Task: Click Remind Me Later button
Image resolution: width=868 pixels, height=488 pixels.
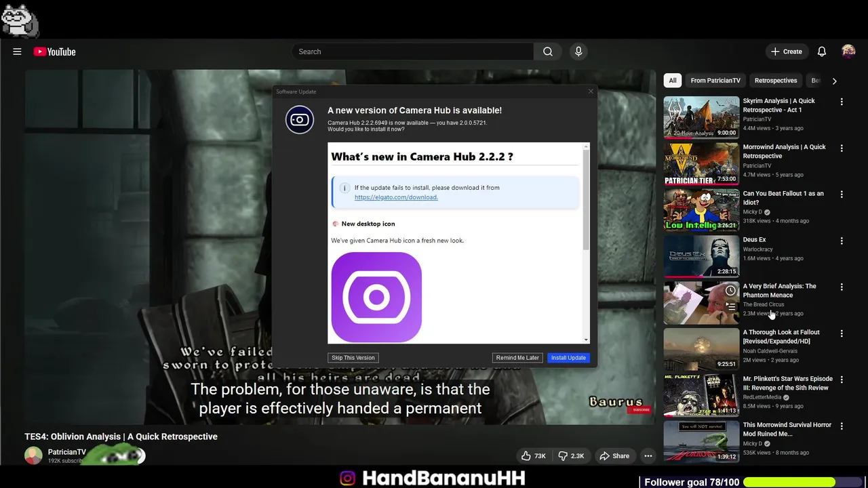Action: pos(517,358)
